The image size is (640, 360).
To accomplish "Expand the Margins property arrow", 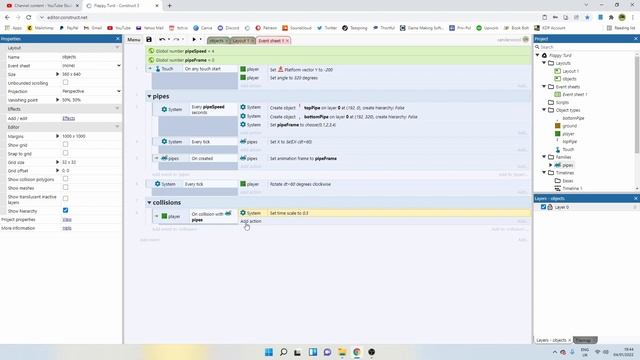I will coord(58,136).
